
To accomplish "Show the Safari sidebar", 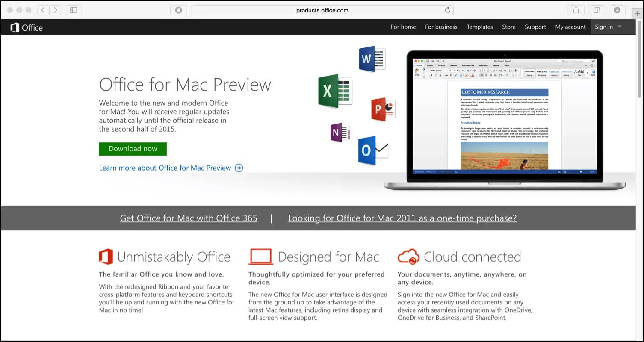I will click(x=73, y=10).
